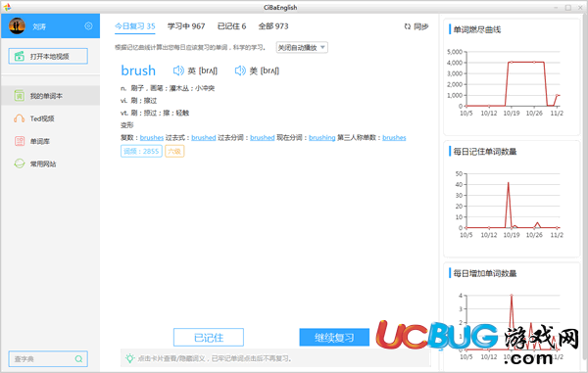588x373 pixels.
Task: Open the past tense brushed link
Action: click(204, 137)
